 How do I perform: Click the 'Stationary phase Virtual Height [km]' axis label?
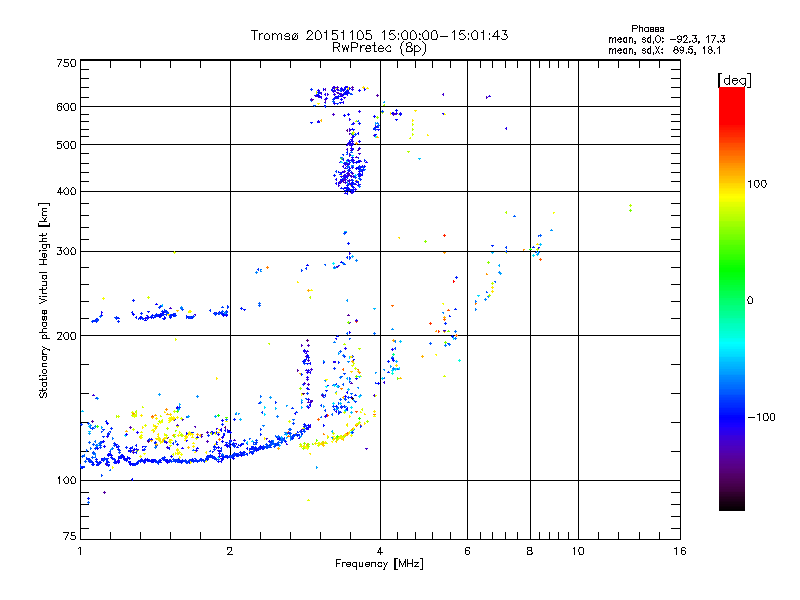43,300
